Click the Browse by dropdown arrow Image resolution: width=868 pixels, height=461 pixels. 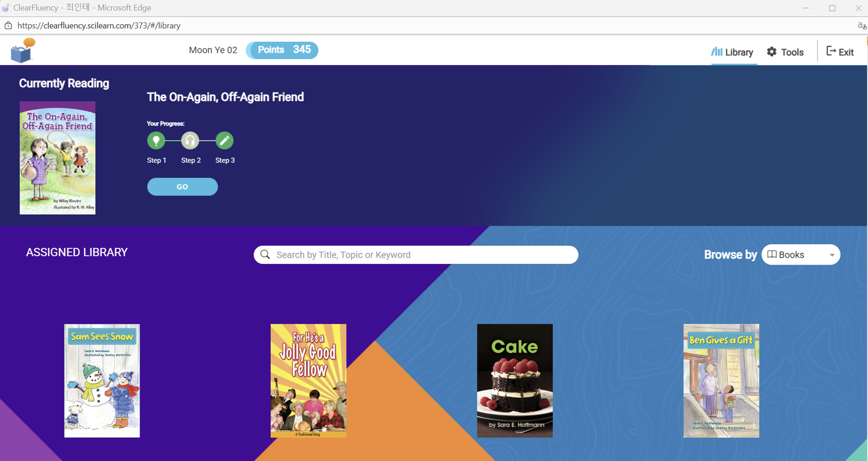832,255
